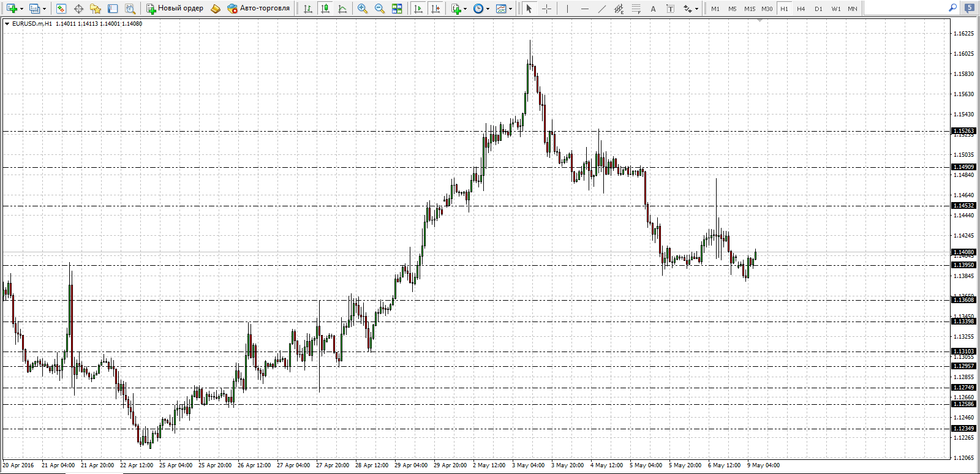Click the triangle beside EURUSD.m,H1
This screenshot has width=980, height=474.
(x=7, y=24)
